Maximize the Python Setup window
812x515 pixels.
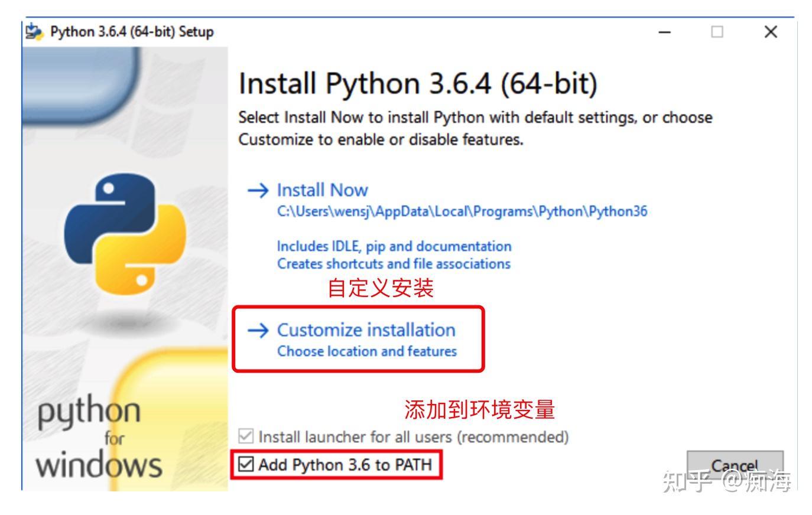717,32
